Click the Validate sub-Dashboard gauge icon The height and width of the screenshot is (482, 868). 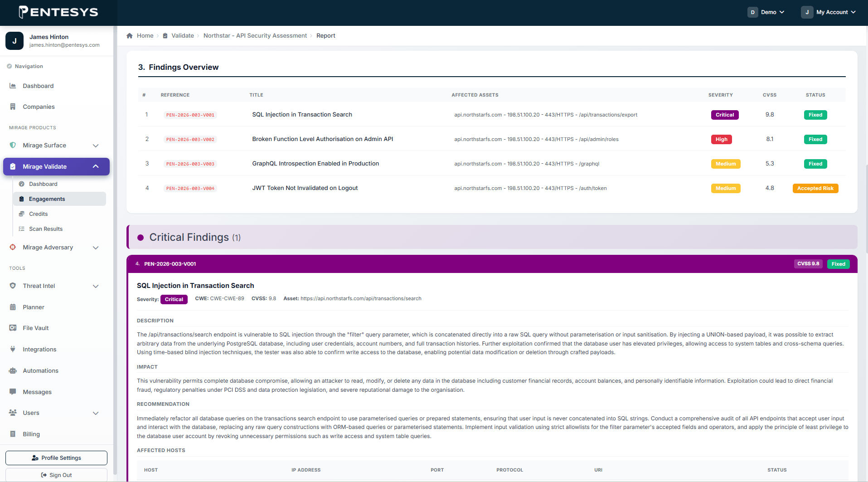[21, 184]
